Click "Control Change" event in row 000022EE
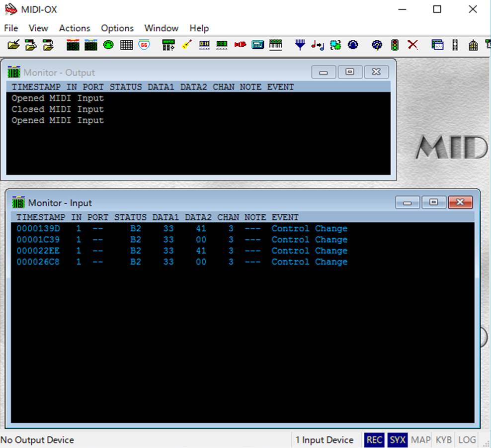 [x=310, y=251]
